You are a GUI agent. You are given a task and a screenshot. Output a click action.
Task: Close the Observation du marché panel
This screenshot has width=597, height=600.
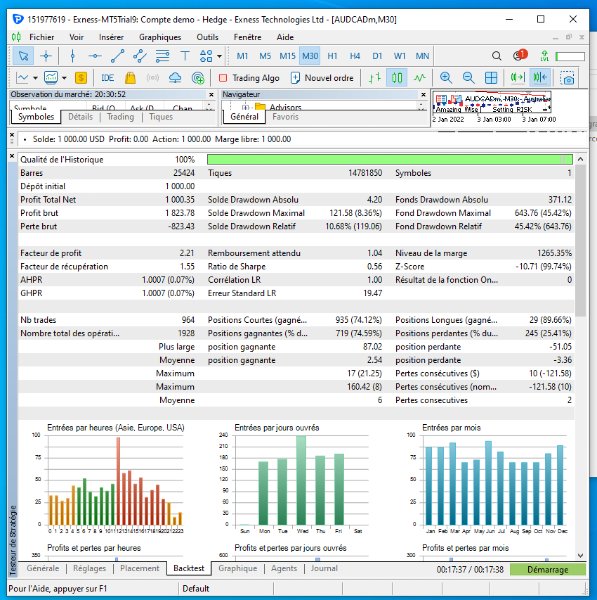[211, 94]
